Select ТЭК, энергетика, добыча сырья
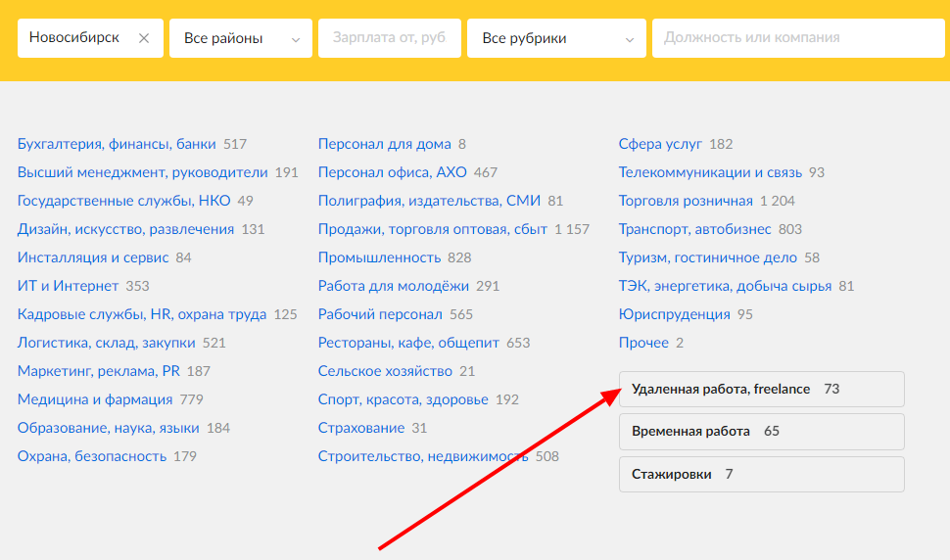The width and height of the screenshot is (950, 560). click(x=725, y=286)
